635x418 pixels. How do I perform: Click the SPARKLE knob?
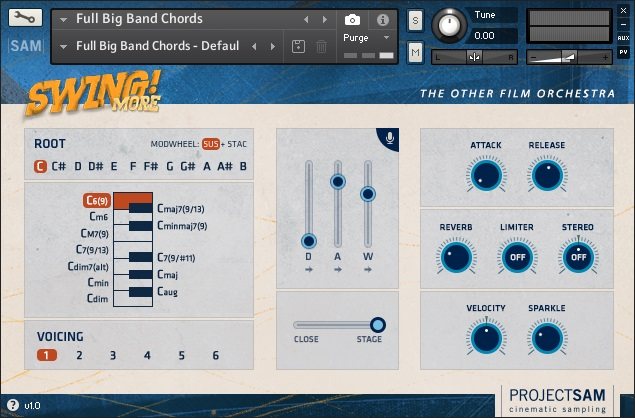[x=547, y=338]
